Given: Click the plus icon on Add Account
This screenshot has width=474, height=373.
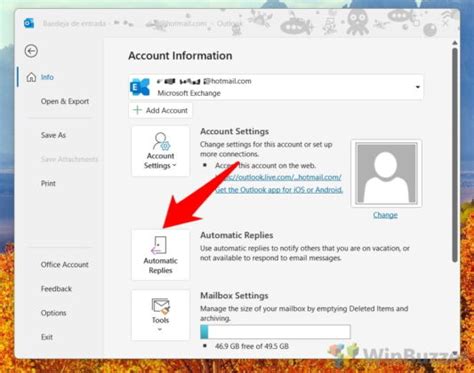Looking at the screenshot, I should pos(137,110).
